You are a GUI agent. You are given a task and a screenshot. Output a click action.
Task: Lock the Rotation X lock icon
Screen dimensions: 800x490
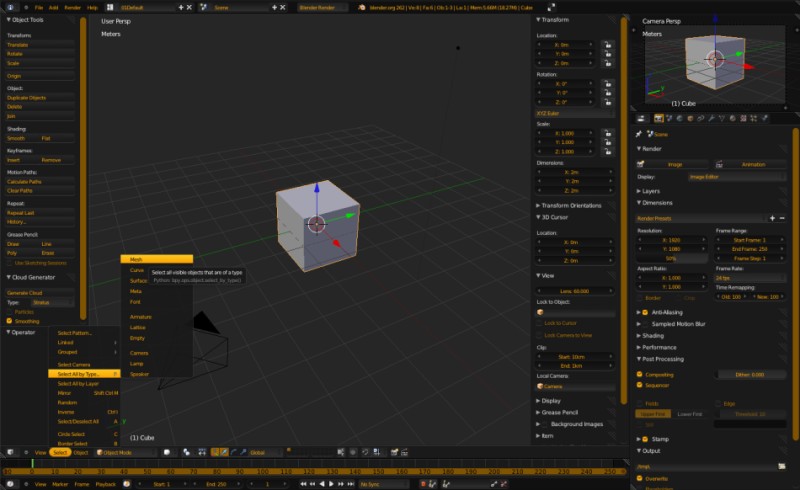click(x=608, y=84)
